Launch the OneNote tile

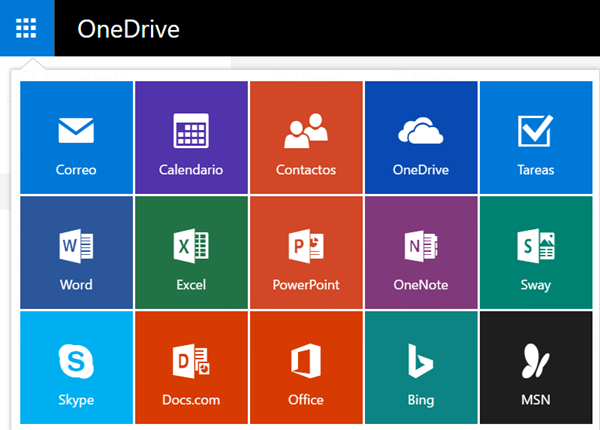421,252
